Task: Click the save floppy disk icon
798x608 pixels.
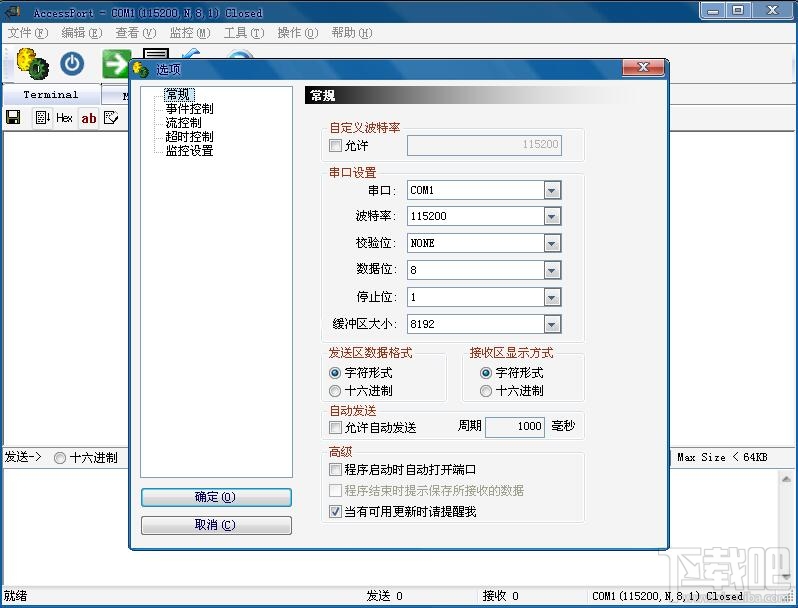Action: [x=13, y=118]
